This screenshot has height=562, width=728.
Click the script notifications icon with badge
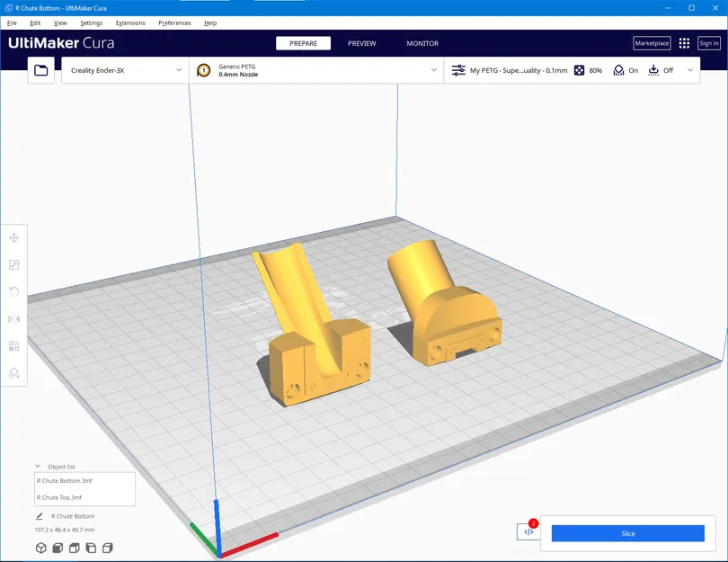click(528, 531)
